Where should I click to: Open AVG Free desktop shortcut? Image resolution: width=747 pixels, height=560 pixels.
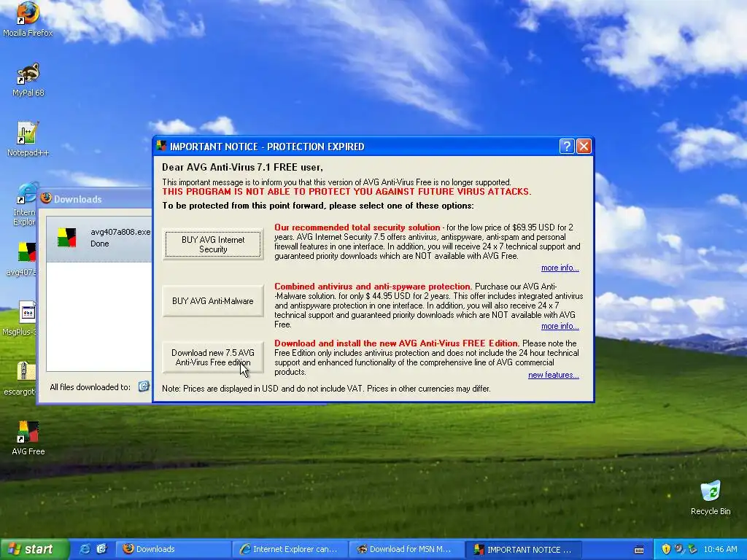tap(28, 437)
